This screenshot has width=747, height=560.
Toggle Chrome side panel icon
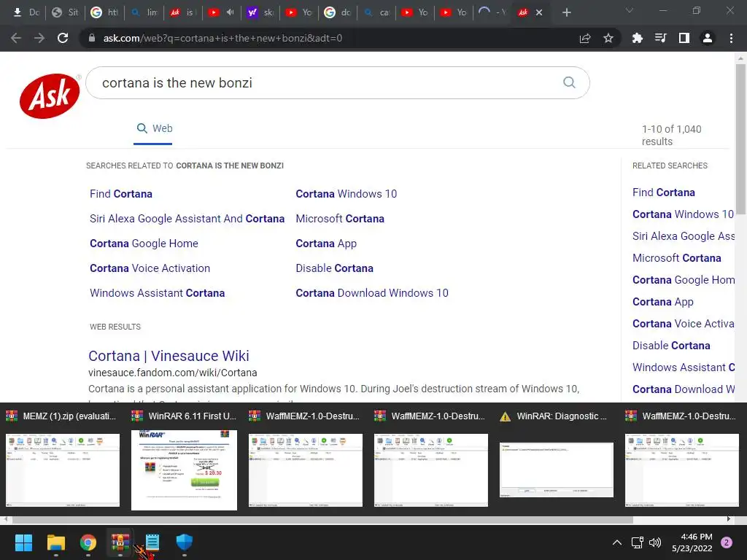(x=684, y=38)
